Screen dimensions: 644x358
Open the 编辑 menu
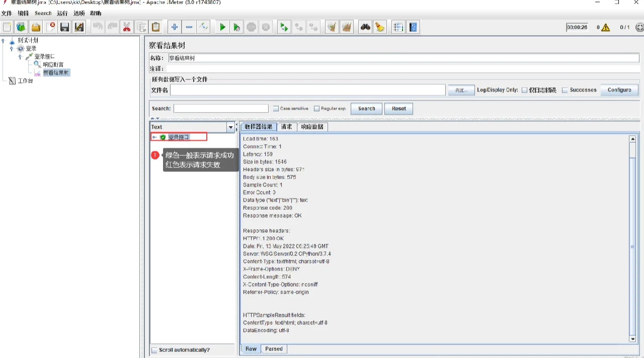pyautogui.click(x=23, y=13)
